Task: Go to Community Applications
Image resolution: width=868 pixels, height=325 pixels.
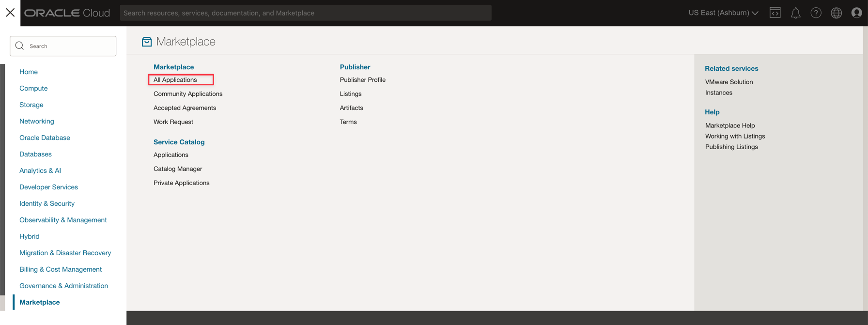Action: point(188,94)
